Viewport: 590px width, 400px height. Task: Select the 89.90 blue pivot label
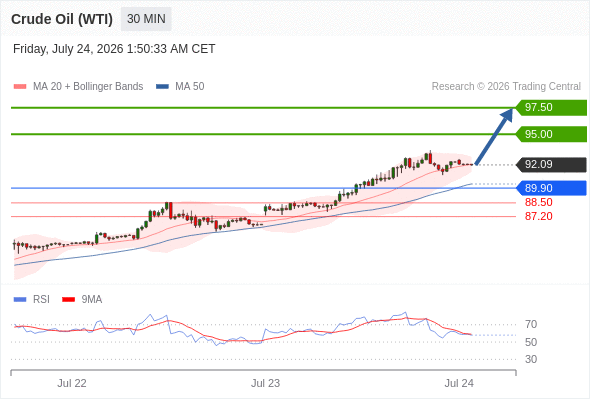551,188
